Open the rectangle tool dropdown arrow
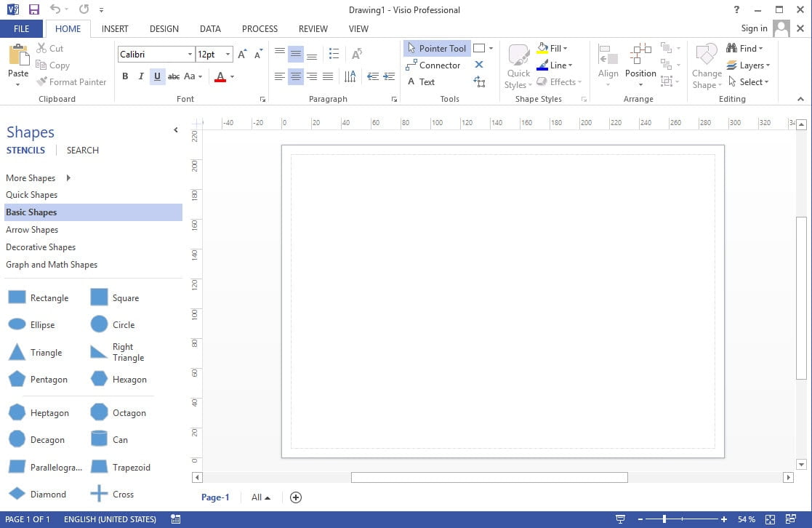The height and width of the screenshot is (528, 812). click(x=491, y=48)
